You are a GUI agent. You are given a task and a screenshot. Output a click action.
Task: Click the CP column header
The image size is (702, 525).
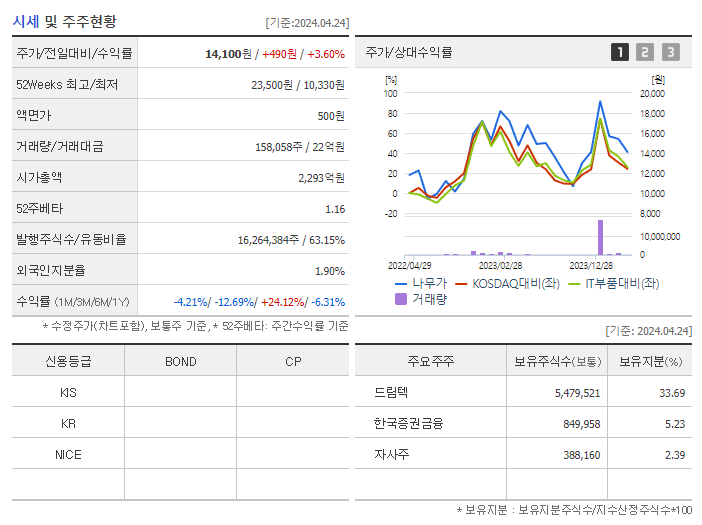point(293,362)
